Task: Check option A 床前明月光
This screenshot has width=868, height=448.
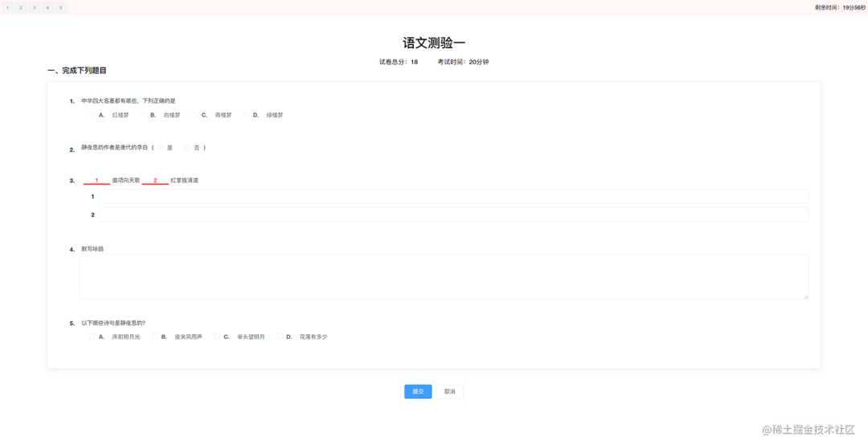Action: coord(92,336)
